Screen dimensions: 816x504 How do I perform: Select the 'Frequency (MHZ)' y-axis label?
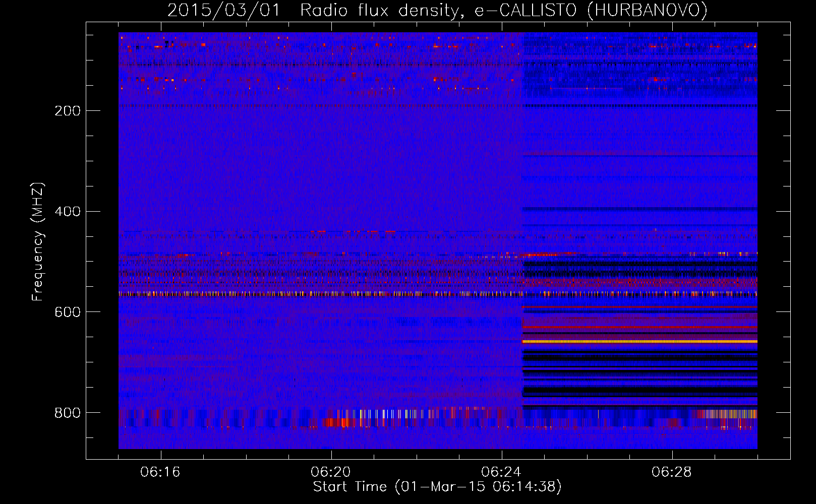[x=38, y=242]
